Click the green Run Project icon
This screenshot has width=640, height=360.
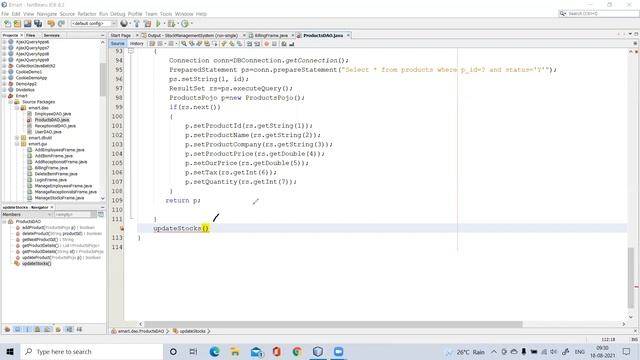click(158, 24)
